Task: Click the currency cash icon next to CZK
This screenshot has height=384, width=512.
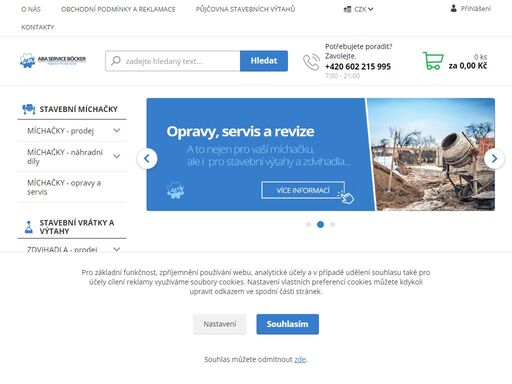Action: point(347,9)
